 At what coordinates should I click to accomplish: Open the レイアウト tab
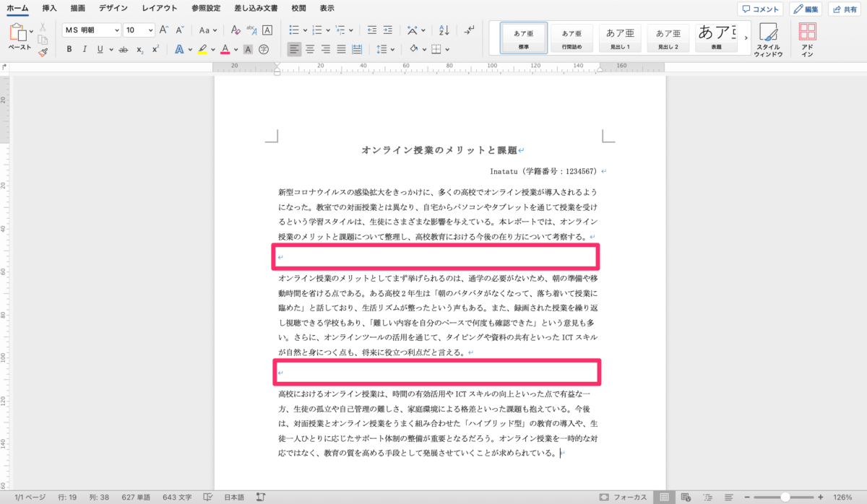tap(160, 9)
